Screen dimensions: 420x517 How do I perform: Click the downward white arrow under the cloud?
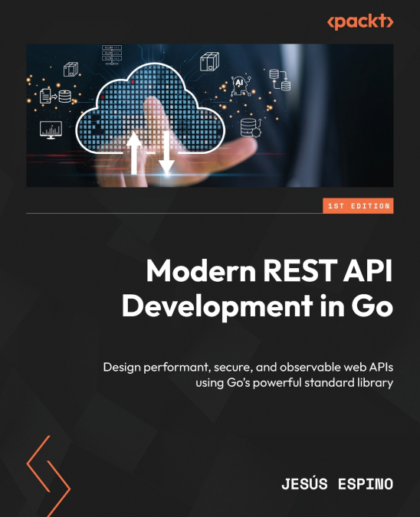(166, 152)
